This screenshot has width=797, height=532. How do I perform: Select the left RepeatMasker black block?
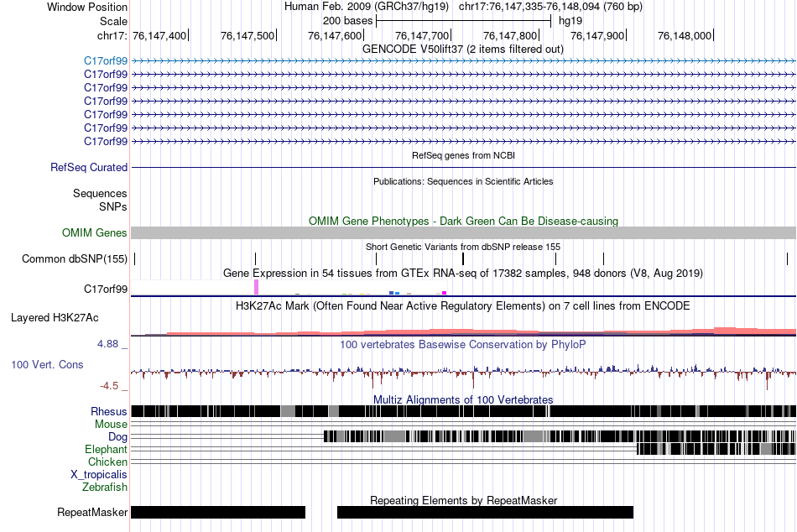click(218, 512)
